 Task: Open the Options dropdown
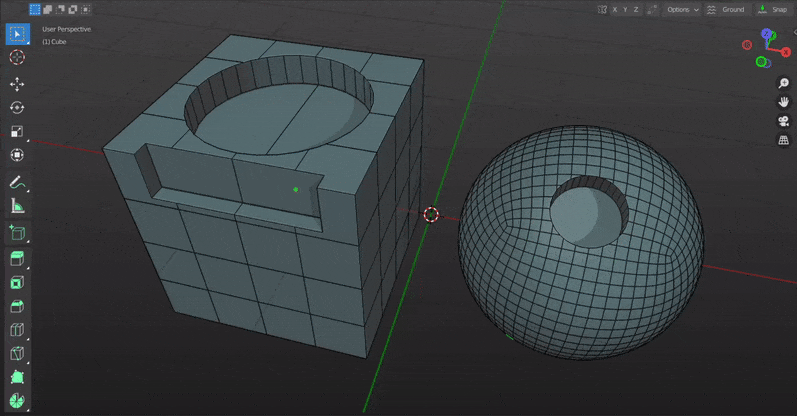(683, 10)
